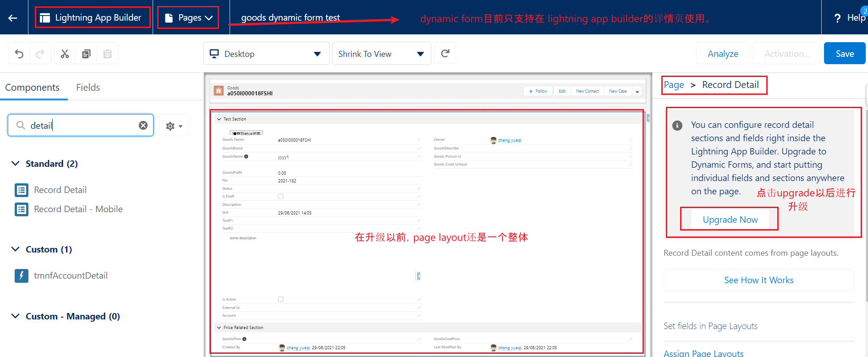The width and height of the screenshot is (868, 357).
Task: Click the Help question mark icon
Action: (838, 18)
